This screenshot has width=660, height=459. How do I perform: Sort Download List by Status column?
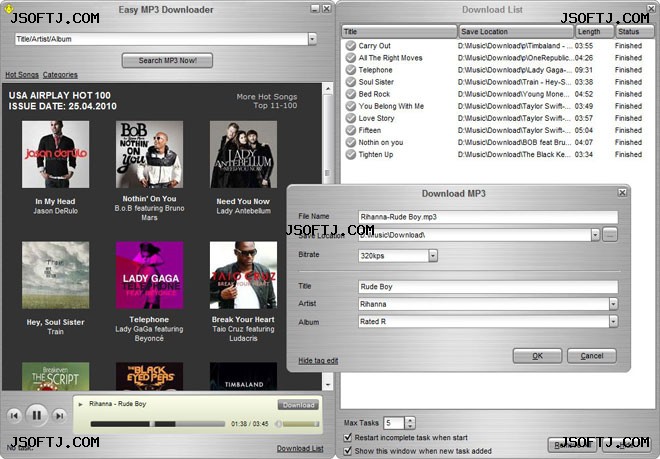pos(634,32)
